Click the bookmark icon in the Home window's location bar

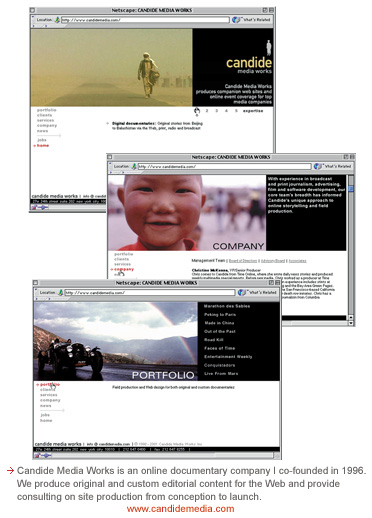tap(57, 20)
